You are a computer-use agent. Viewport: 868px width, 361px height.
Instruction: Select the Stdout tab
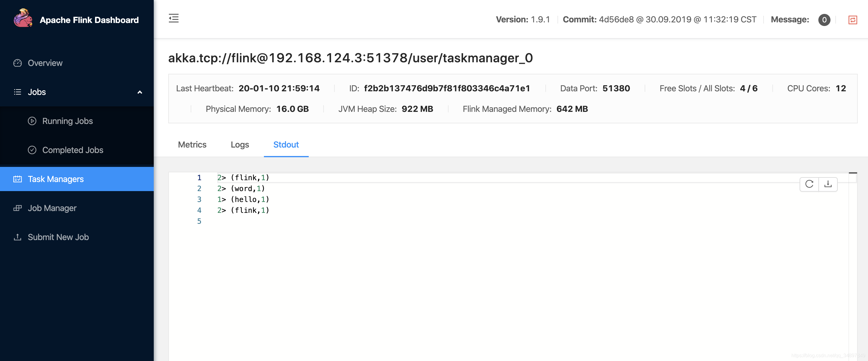(286, 144)
